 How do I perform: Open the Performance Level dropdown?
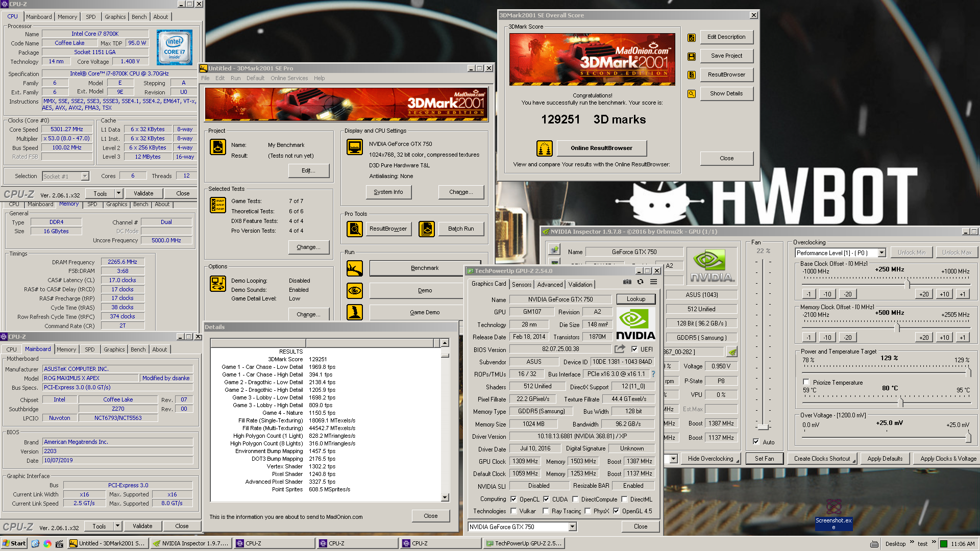coord(881,253)
